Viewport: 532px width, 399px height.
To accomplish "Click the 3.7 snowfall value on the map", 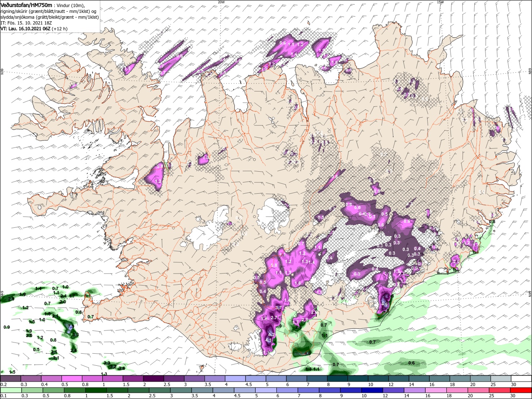I will [278, 308].
